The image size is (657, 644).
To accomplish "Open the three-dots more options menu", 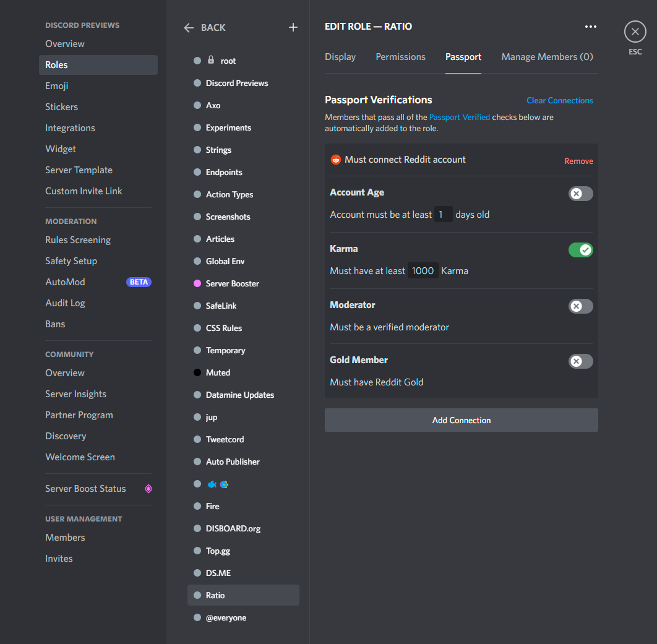I will click(590, 27).
